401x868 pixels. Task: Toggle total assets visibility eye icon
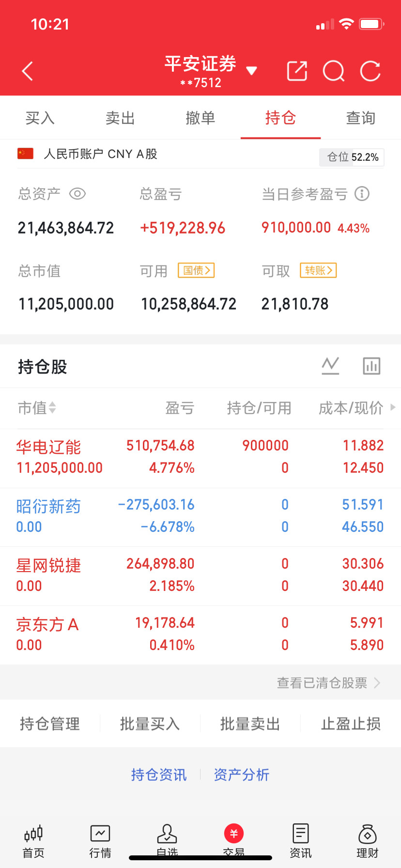tap(77, 194)
